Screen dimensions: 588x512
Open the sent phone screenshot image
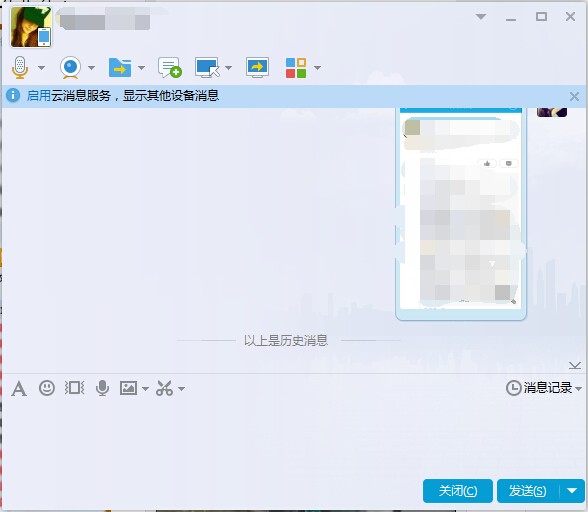[x=461, y=214]
